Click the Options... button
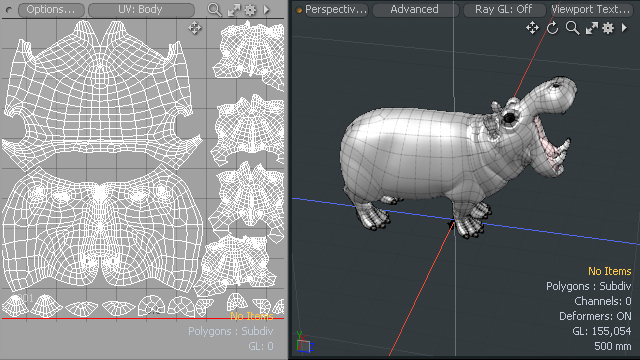 51,10
